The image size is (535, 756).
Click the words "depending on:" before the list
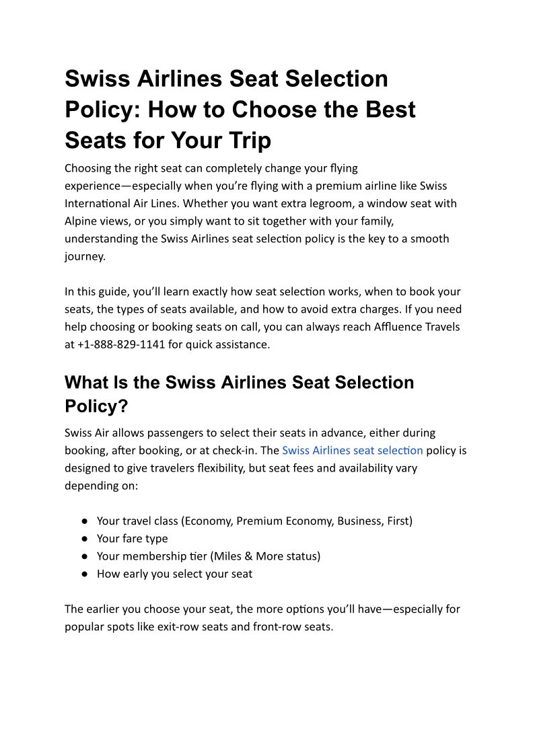tap(101, 486)
